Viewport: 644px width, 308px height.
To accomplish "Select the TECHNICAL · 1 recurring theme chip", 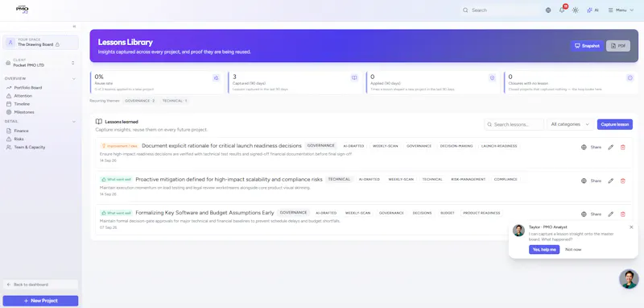I will (x=174, y=101).
